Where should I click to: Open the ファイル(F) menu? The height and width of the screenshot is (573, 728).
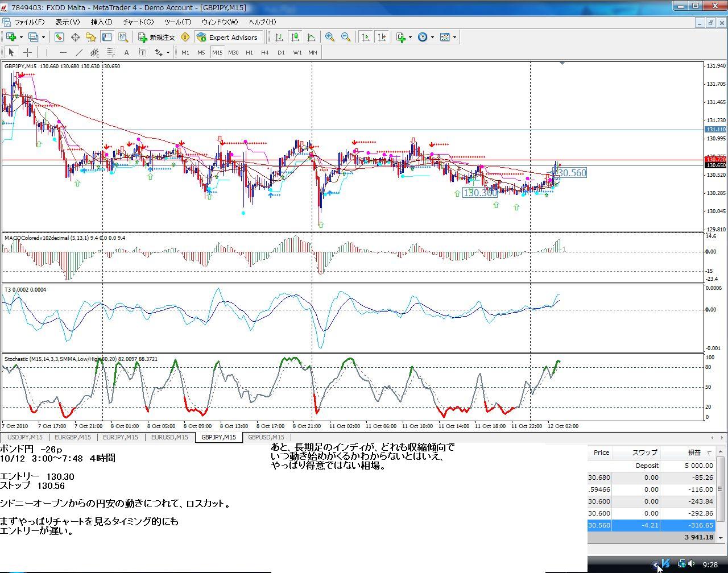point(29,22)
